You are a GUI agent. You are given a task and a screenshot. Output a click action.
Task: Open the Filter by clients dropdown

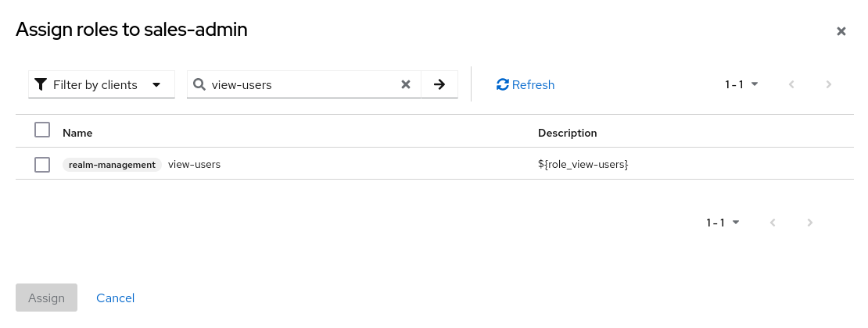click(x=102, y=84)
